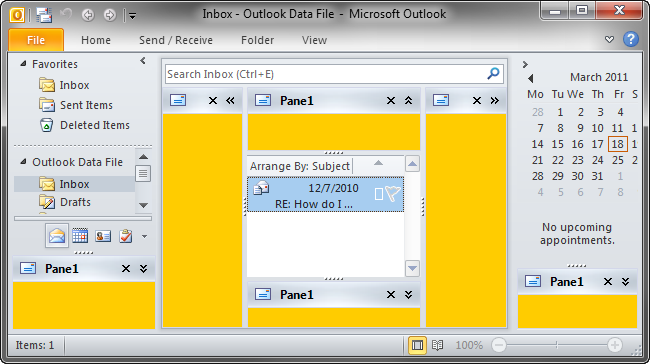Collapse right vertical pane with double right chevron

pyautogui.click(x=495, y=101)
